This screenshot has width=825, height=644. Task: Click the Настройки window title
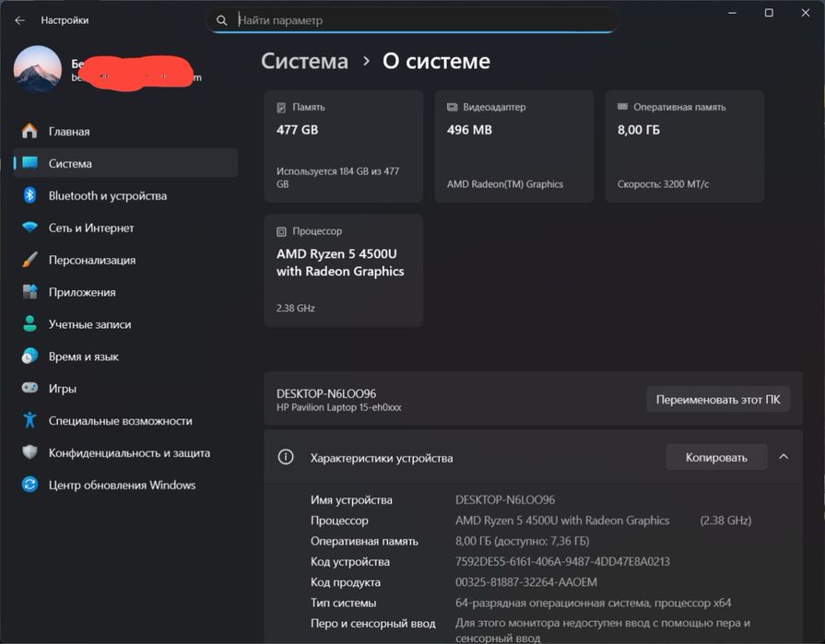coord(65,20)
